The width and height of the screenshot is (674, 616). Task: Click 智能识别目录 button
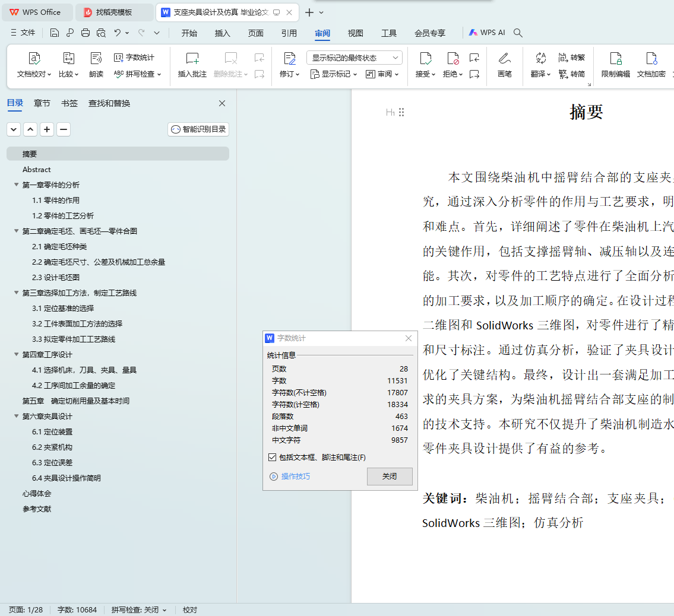(x=198, y=129)
